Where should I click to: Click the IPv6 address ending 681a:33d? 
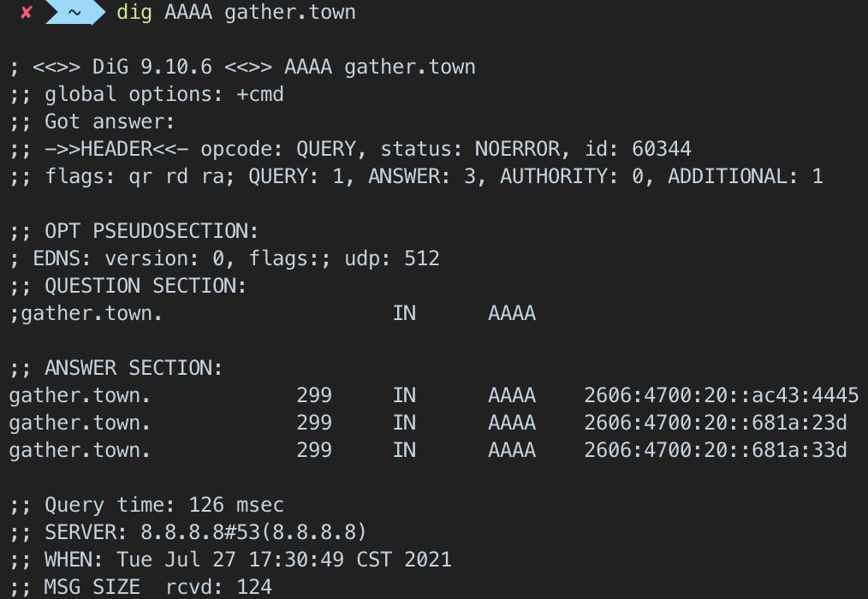pyautogui.click(x=716, y=450)
